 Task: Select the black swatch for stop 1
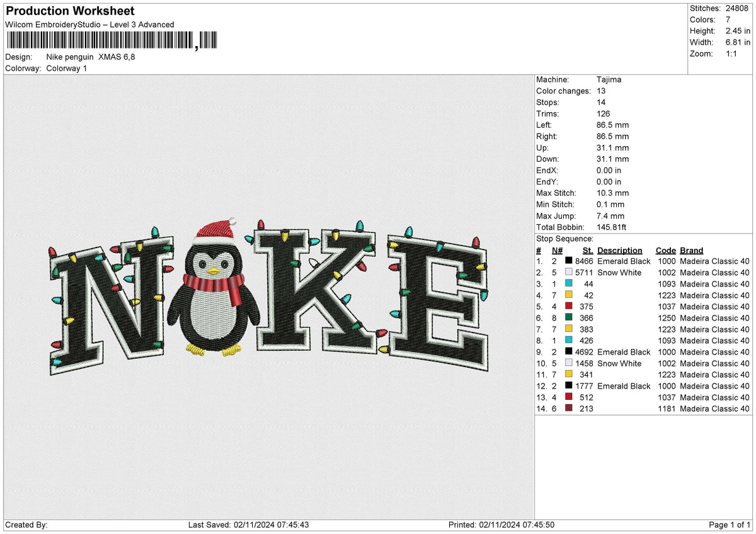click(x=569, y=261)
